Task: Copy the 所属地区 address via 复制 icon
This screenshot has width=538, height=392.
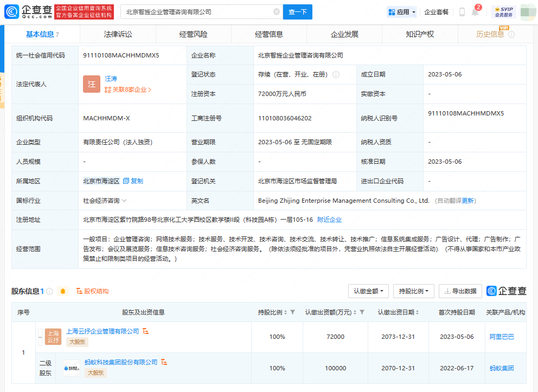Action: [126, 181]
